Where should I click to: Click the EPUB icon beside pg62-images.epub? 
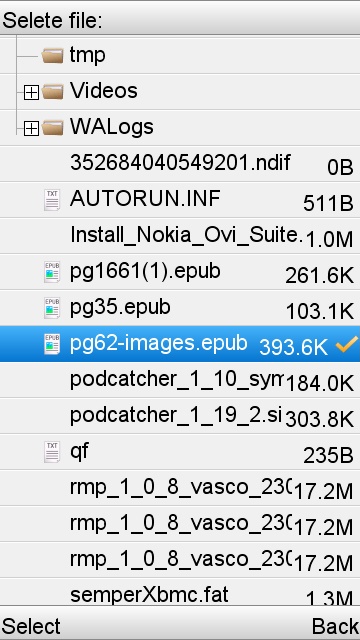tap(52, 344)
